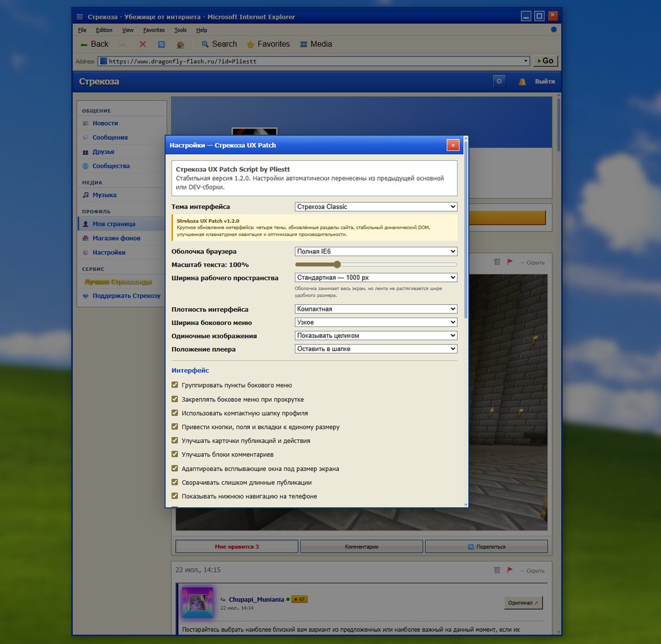Click red flag icon on the upper post
661x644 pixels.
click(510, 262)
